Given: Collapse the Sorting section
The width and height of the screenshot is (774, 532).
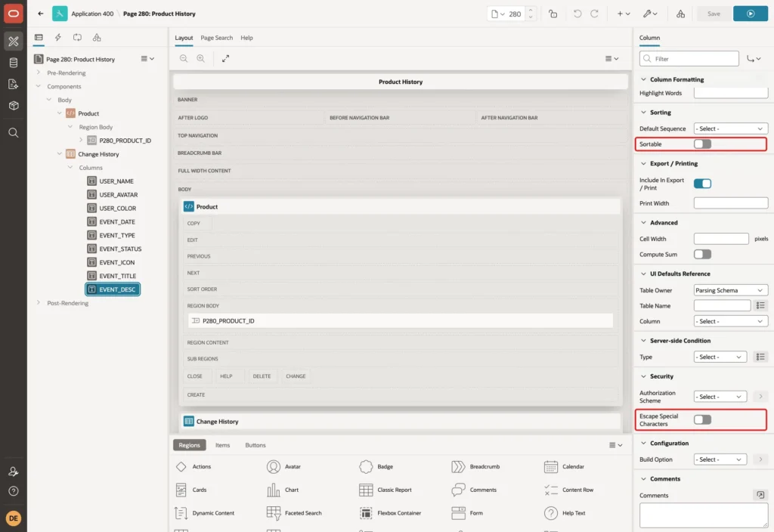Looking at the screenshot, I should 643,113.
